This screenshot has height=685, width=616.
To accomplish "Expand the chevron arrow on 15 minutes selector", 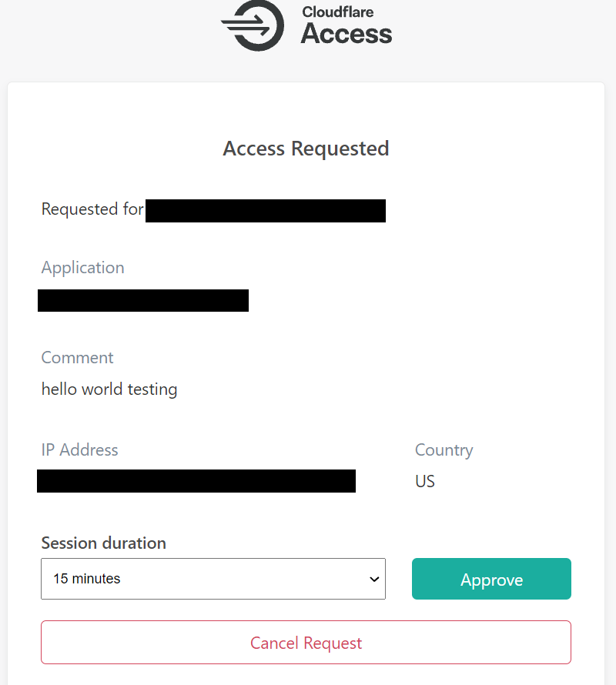I will click(374, 580).
